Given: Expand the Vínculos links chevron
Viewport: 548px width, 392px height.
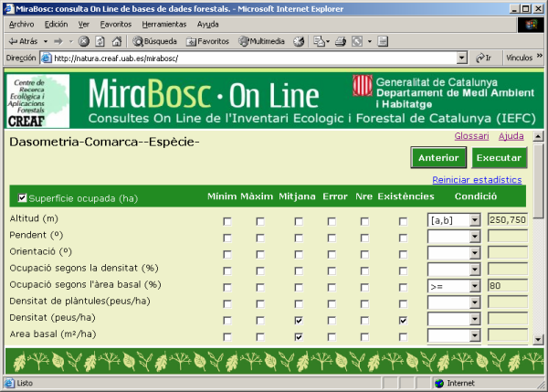Looking at the screenshot, I should pyautogui.click(x=539, y=56).
